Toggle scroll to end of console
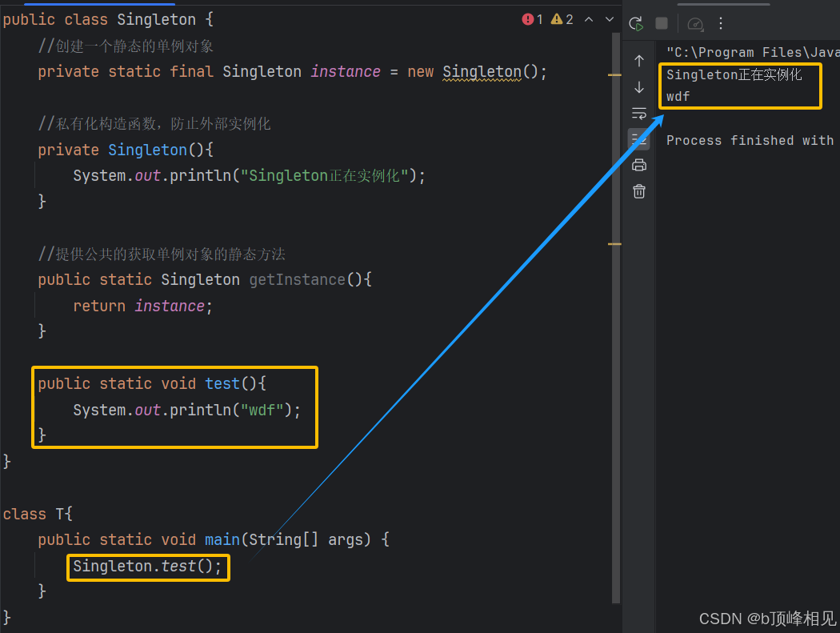This screenshot has width=840, height=633. click(638, 139)
